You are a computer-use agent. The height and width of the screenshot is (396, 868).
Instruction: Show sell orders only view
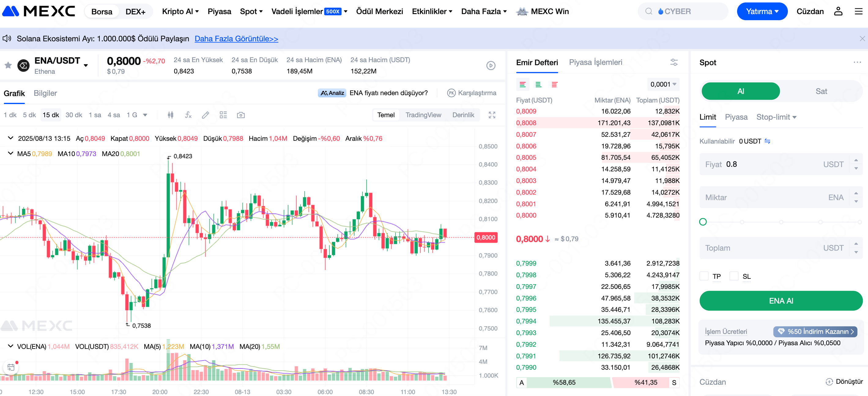(554, 84)
